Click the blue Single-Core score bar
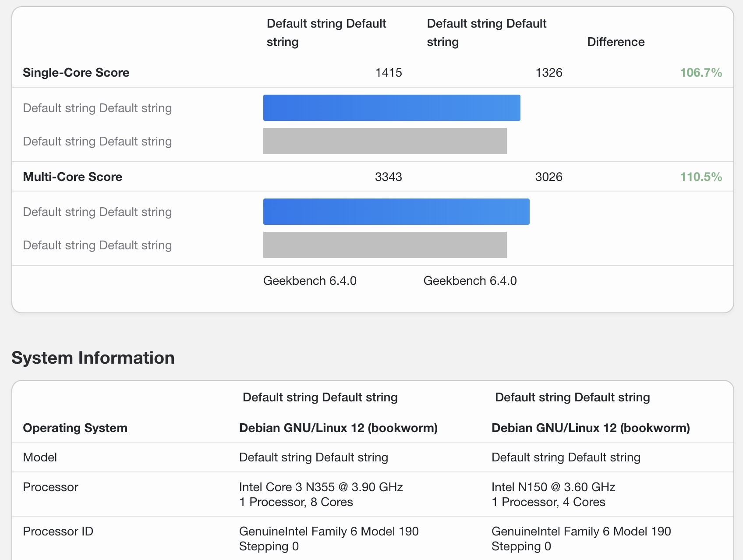 391,108
